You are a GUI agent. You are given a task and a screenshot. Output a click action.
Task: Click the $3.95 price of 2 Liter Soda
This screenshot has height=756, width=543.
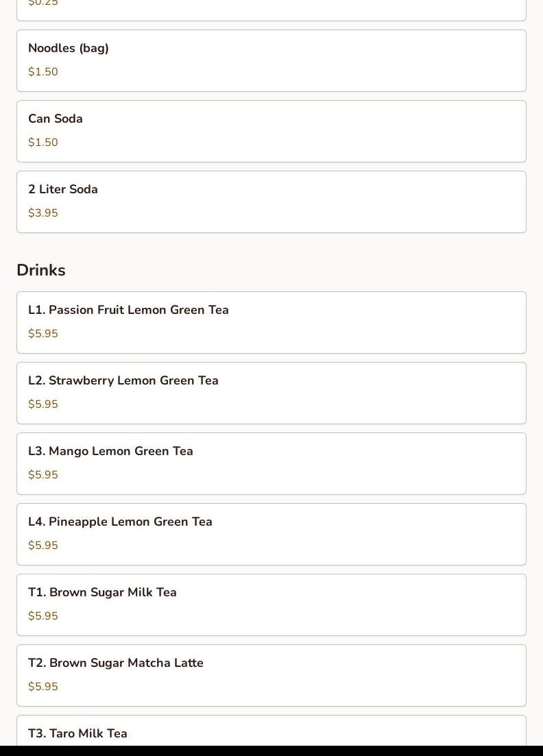pos(43,213)
